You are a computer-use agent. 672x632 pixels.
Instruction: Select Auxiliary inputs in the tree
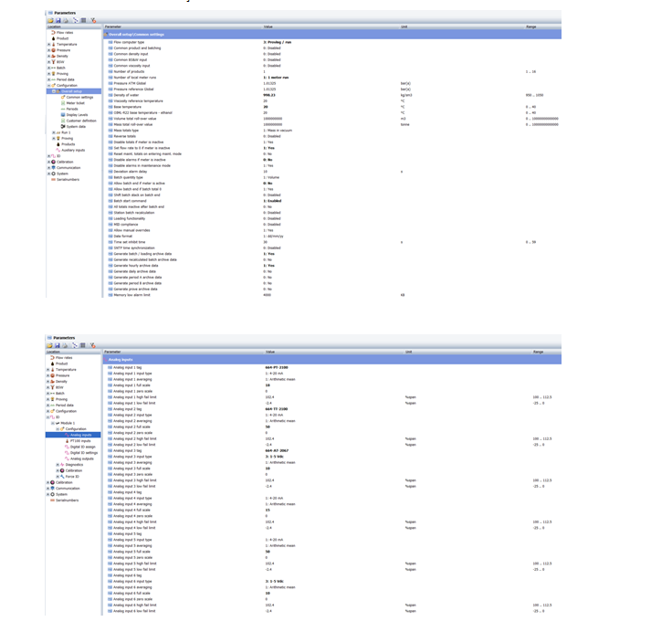(73, 150)
